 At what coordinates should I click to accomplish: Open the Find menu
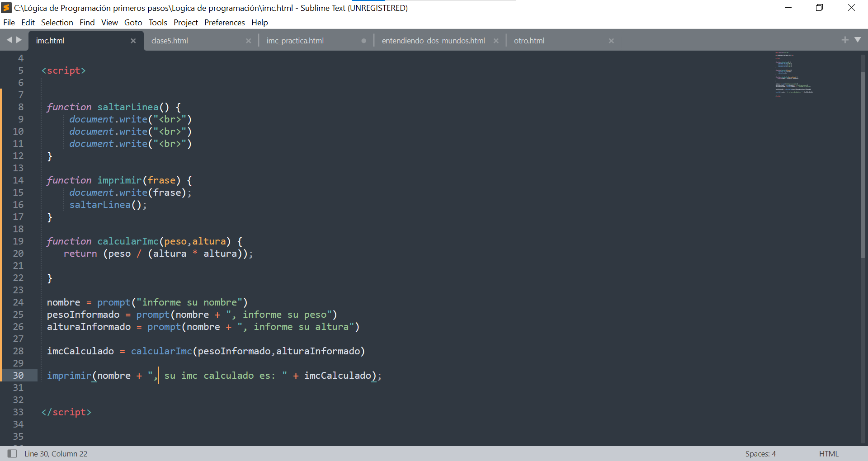[87, 23]
